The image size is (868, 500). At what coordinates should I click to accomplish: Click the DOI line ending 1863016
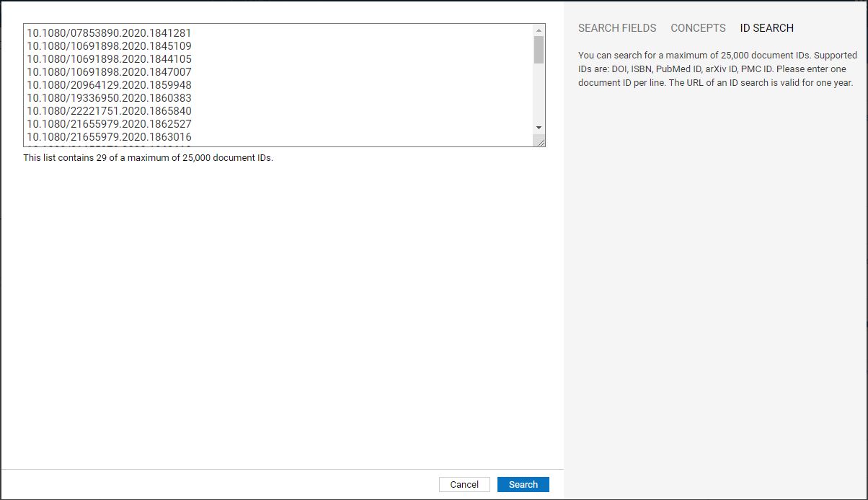(109, 136)
